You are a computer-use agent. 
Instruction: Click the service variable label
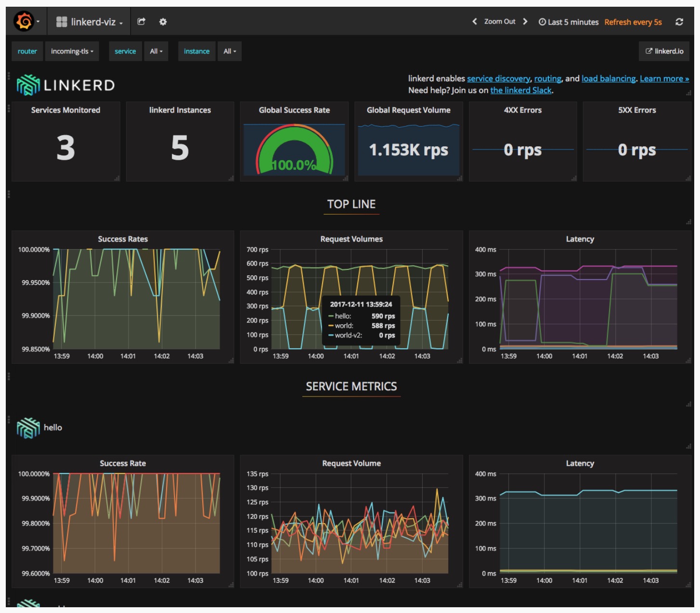[x=125, y=51]
